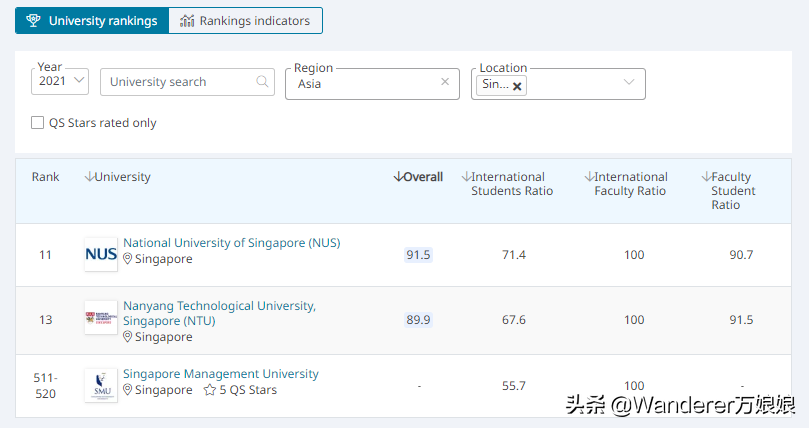Clear the Asia region filter
The image size is (809, 428).
tap(445, 82)
